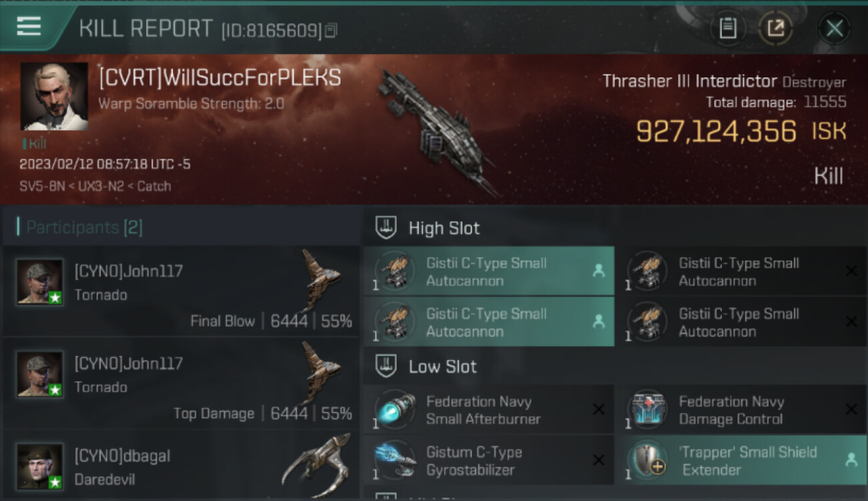Screen dimensions: 868x501
Task: Select second highlighted Gistii C-Type Autocannon
Action: [489, 322]
